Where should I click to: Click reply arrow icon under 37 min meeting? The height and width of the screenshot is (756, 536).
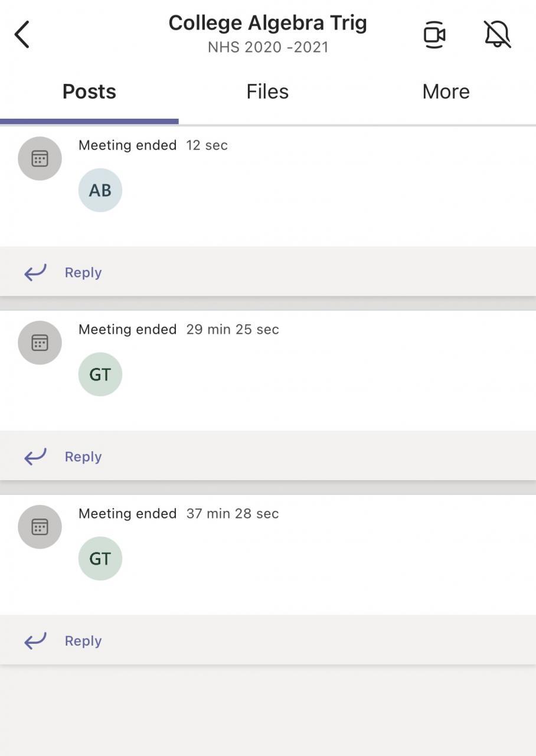point(35,641)
